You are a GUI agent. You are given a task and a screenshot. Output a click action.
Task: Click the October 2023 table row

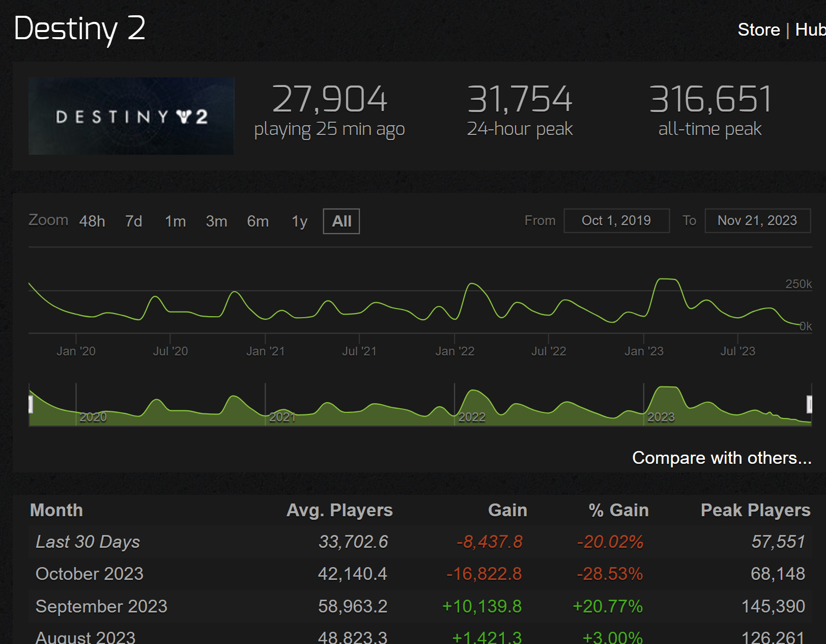tap(90, 574)
